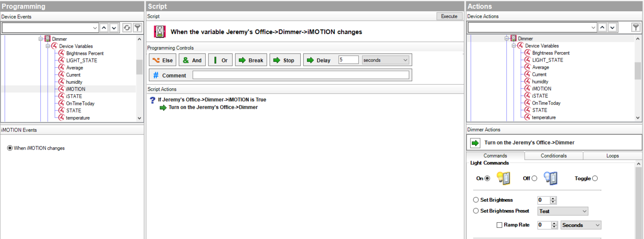Click filter icon in Device Actions toolbar
Image resolution: width=644 pixels, height=239 pixels.
(636, 27)
